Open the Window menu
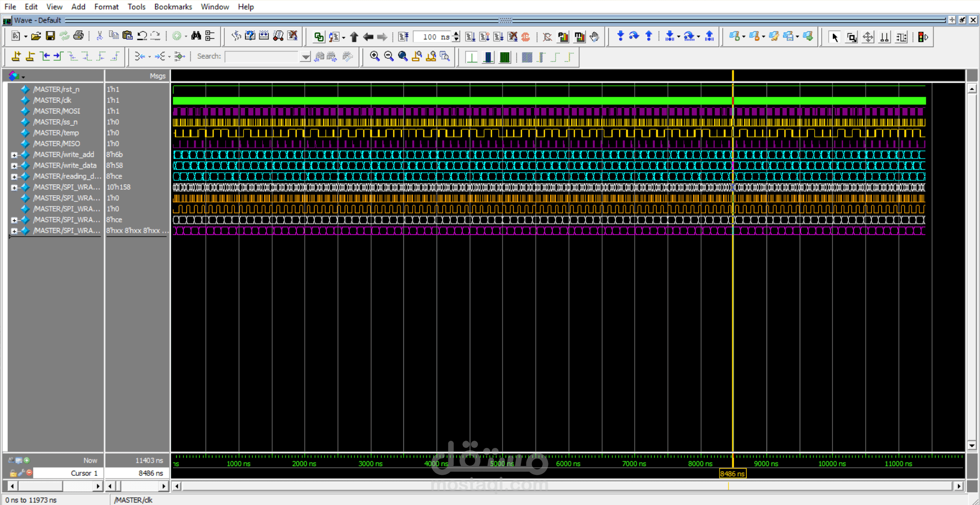 pyautogui.click(x=215, y=7)
